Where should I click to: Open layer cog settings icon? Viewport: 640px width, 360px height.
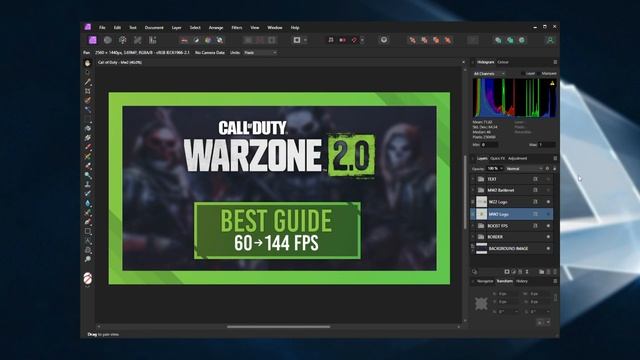coord(547,168)
